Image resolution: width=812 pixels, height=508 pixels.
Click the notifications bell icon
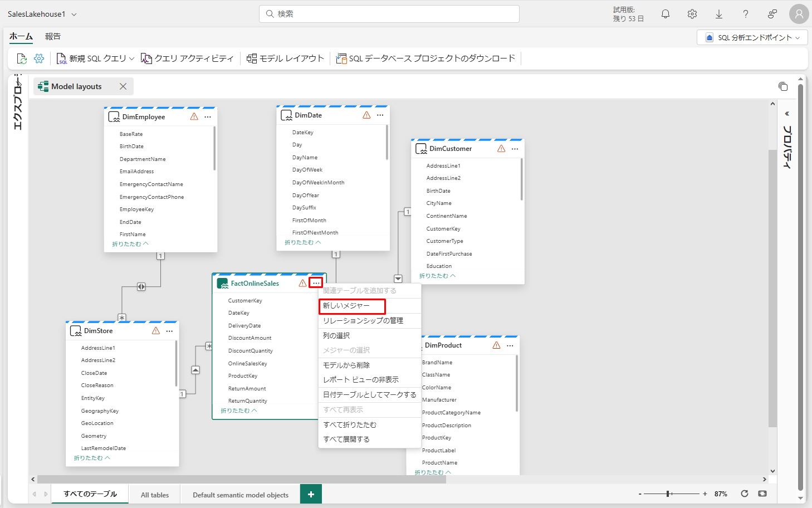665,14
